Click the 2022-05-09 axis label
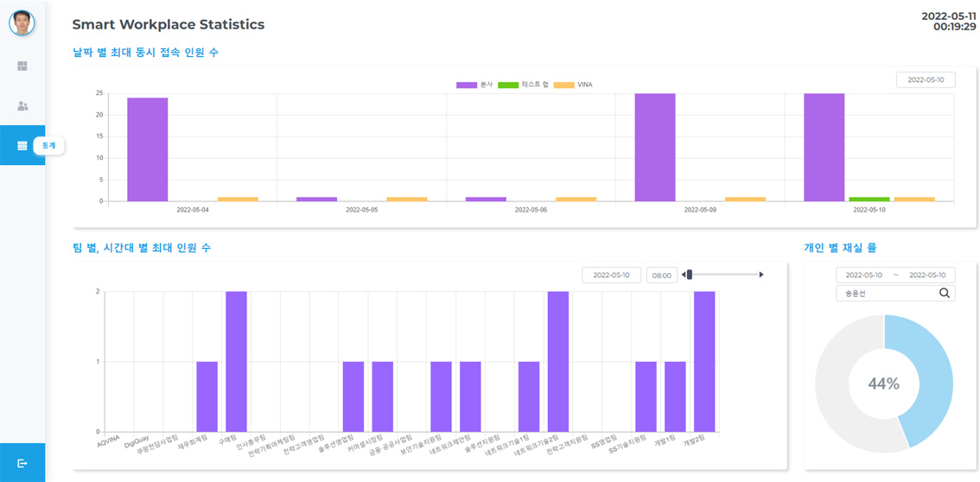This screenshot has height=482, width=980. coord(700,210)
